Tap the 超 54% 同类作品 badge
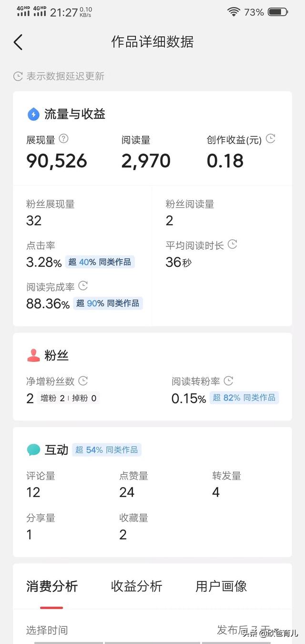The width and height of the screenshot is (305, 644). pos(107,450)
